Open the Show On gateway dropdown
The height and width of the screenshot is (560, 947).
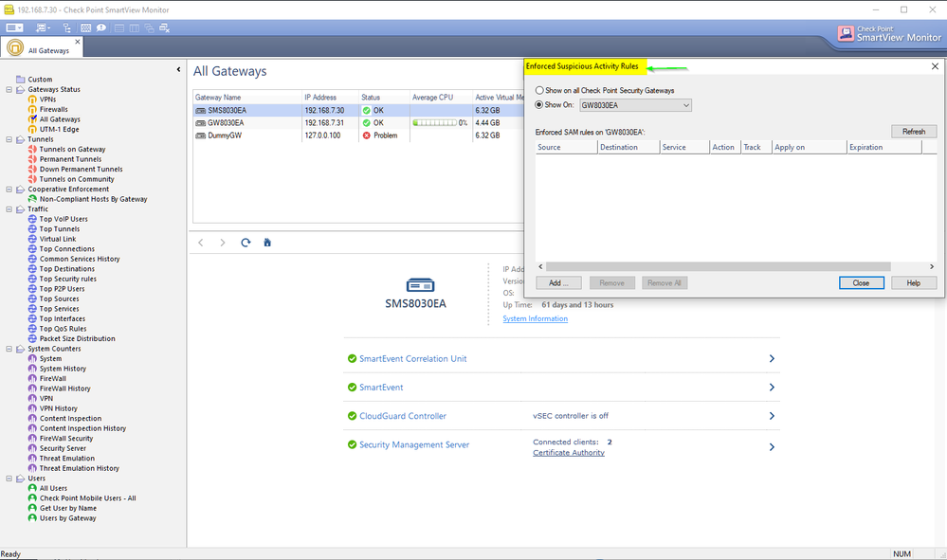point(635,105)
